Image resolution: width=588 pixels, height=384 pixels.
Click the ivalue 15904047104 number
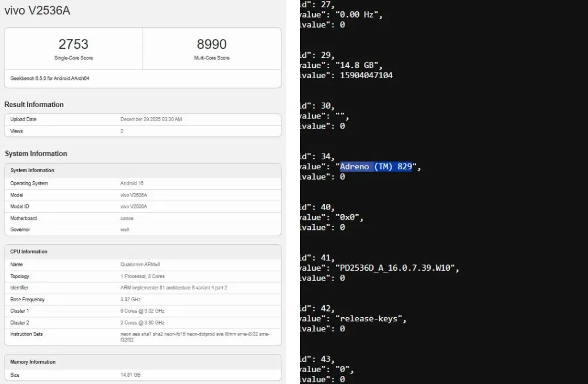click(x=366, y=75)
